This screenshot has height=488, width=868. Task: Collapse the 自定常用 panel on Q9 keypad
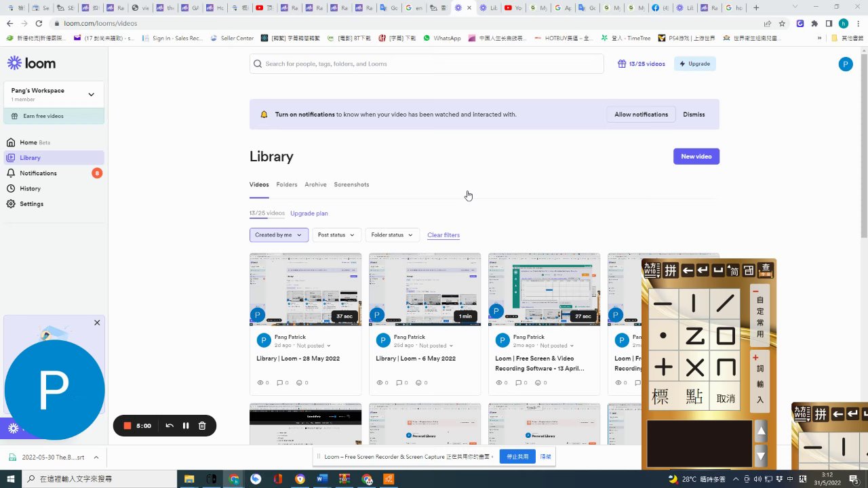[x=755, y=291]
